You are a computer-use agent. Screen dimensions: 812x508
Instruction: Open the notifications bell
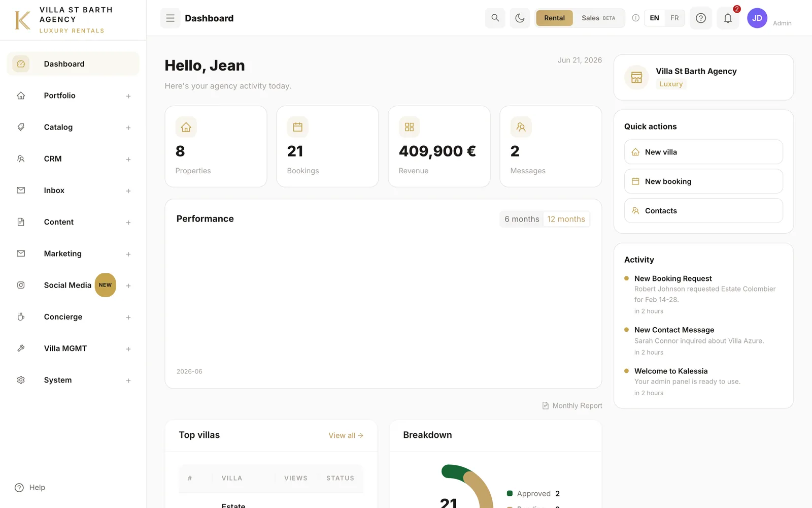728,18
